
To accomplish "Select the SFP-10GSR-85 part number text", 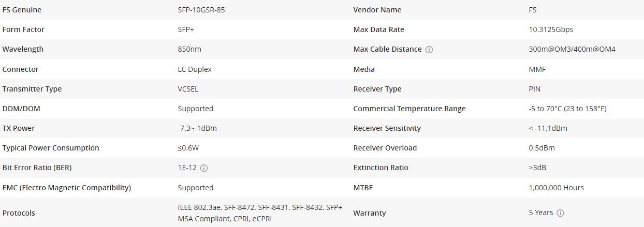I will click(x=201, y=10).
